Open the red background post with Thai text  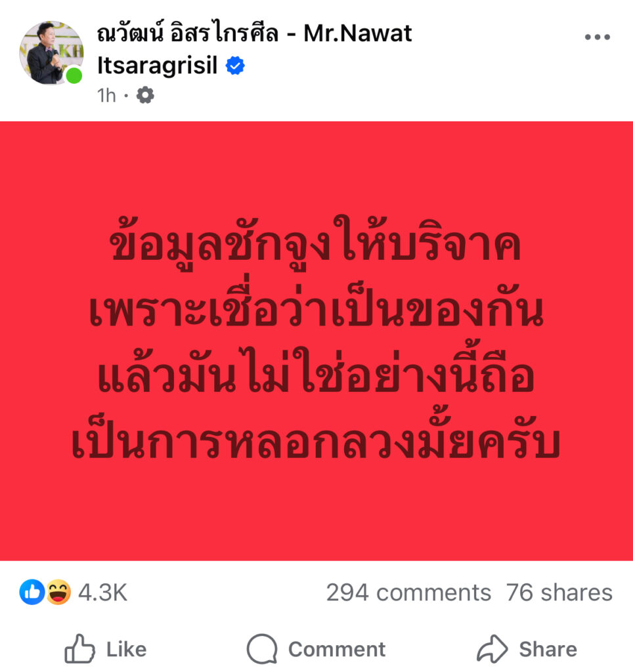click(316, 341)
